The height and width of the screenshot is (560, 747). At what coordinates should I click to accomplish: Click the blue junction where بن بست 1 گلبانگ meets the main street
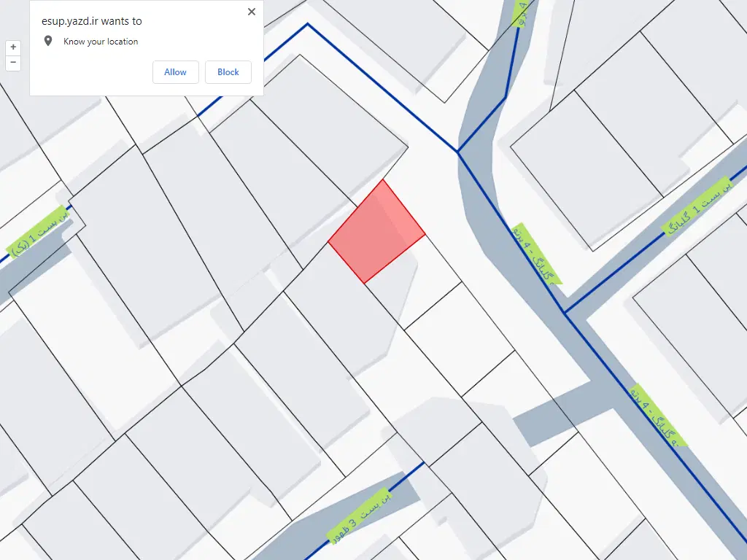coord(565,312)
